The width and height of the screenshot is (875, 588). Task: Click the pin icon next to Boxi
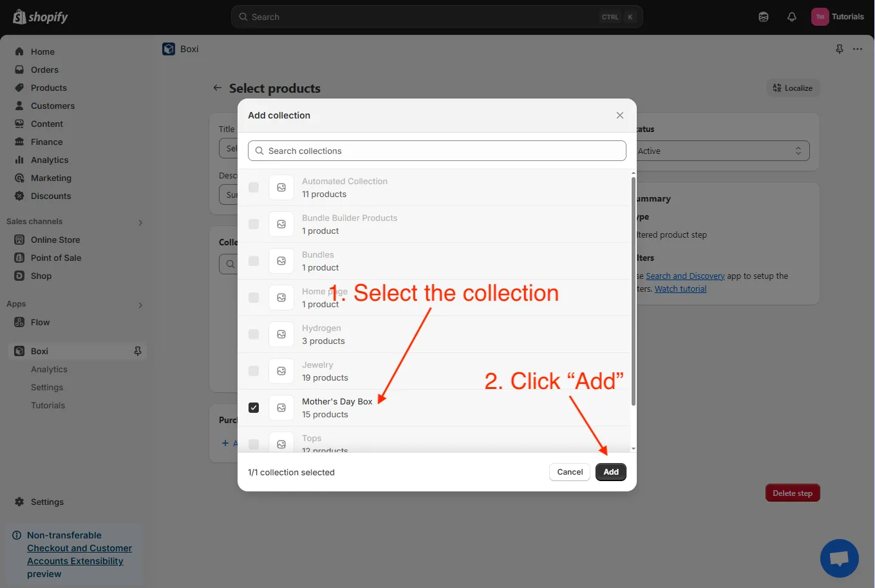click(x=137, y=351)
